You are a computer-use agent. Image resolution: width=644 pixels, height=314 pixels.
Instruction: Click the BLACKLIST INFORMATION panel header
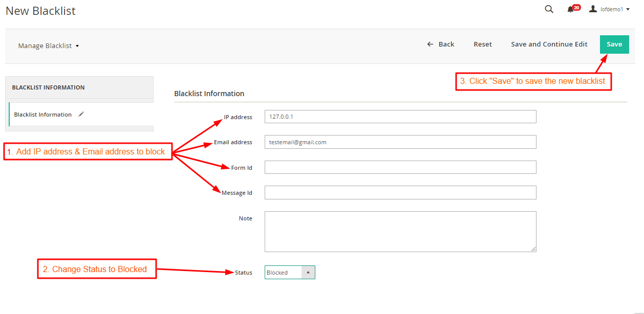point(47,87)
